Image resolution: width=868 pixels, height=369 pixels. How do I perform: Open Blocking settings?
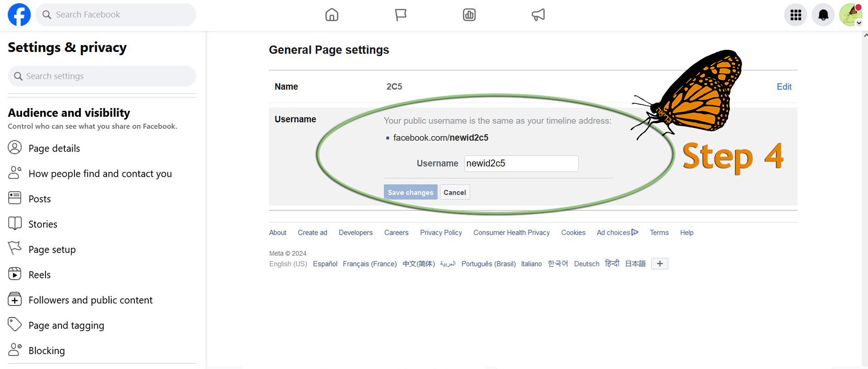coord(46,351)
